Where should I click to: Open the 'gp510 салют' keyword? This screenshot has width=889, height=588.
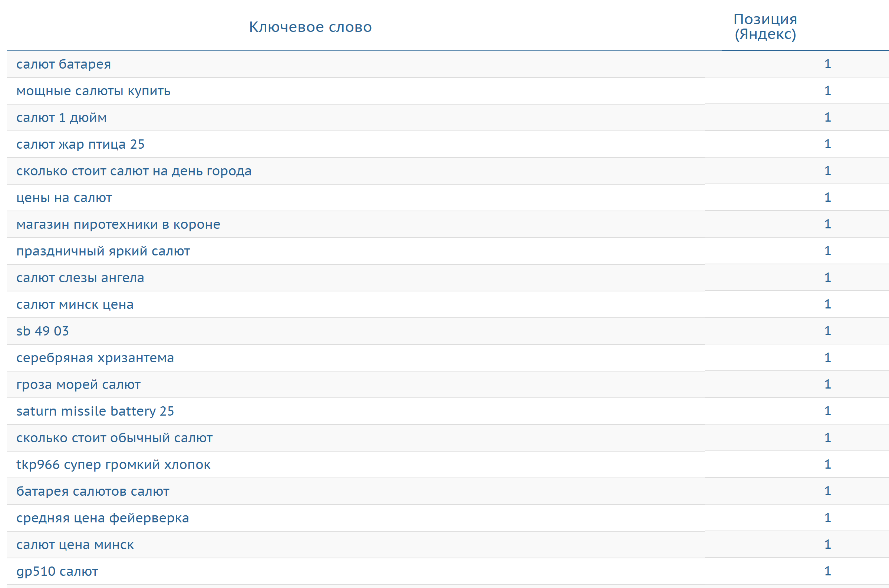[x=57, y=571]
